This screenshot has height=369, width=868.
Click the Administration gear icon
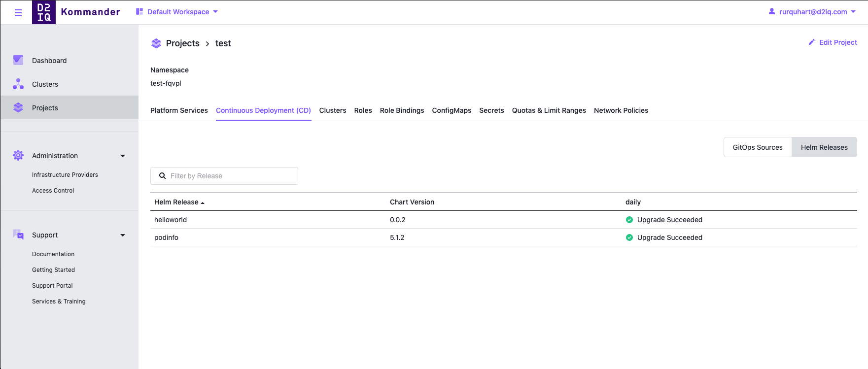point(18,155)
